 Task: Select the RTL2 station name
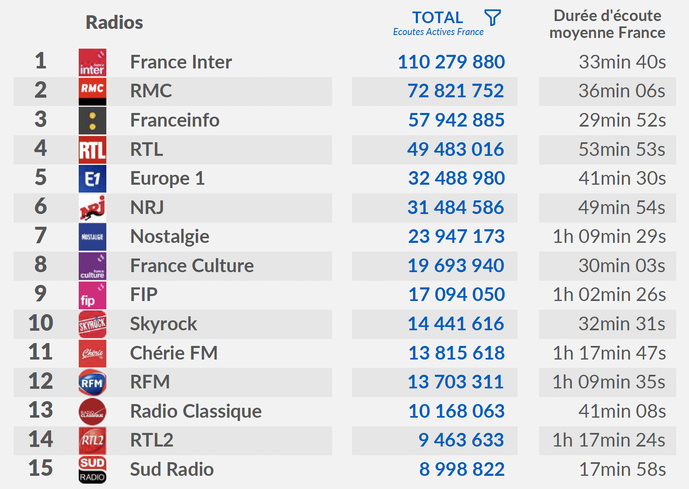pos(152,440)
